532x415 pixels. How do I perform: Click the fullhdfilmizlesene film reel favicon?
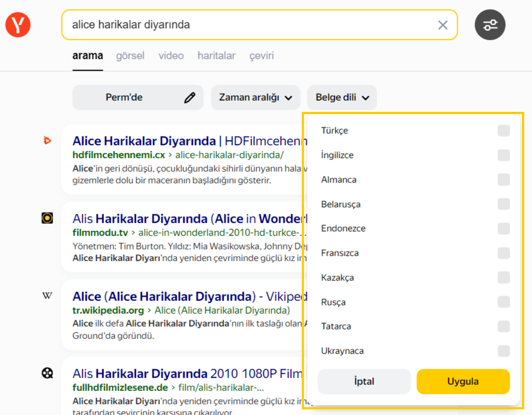coord(47,373)
